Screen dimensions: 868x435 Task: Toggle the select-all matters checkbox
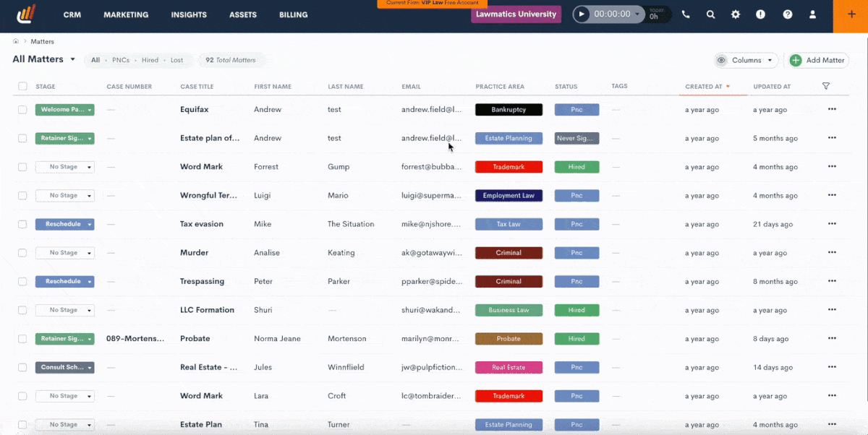(x=22, y=86)
